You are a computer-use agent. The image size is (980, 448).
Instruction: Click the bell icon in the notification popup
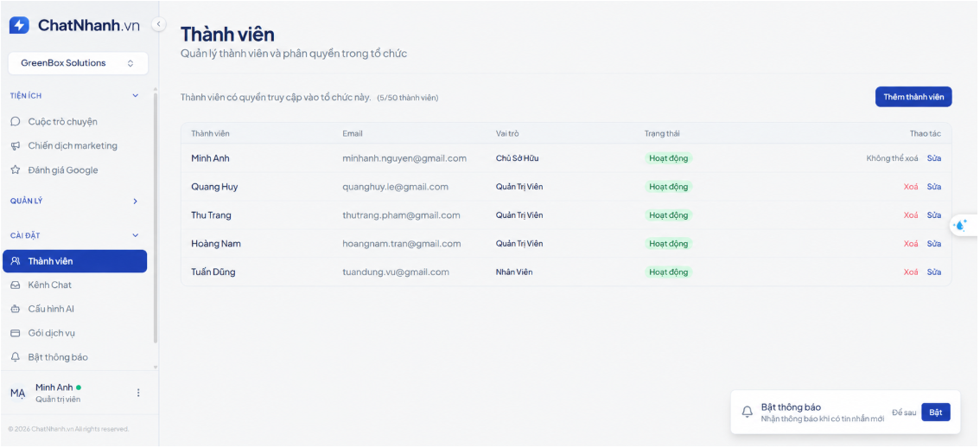tap(747, 412)
